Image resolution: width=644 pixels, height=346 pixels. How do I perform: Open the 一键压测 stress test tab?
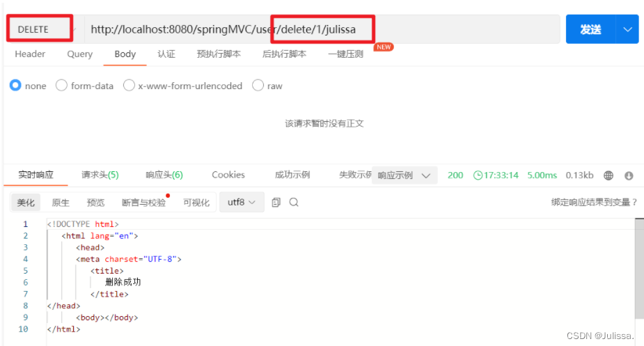[346, 54]
